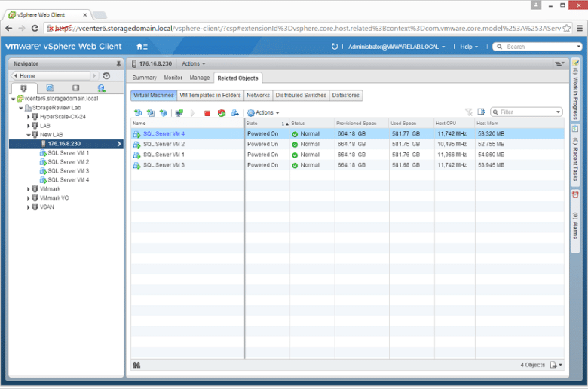Open the host Actions dropdown in title bar

click(194, 63)
